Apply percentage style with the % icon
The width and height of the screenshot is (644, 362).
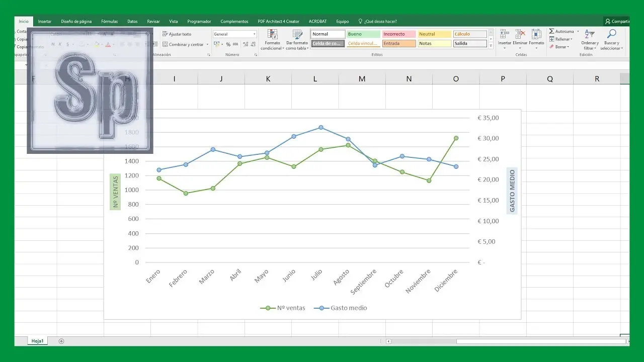[228, 44]
